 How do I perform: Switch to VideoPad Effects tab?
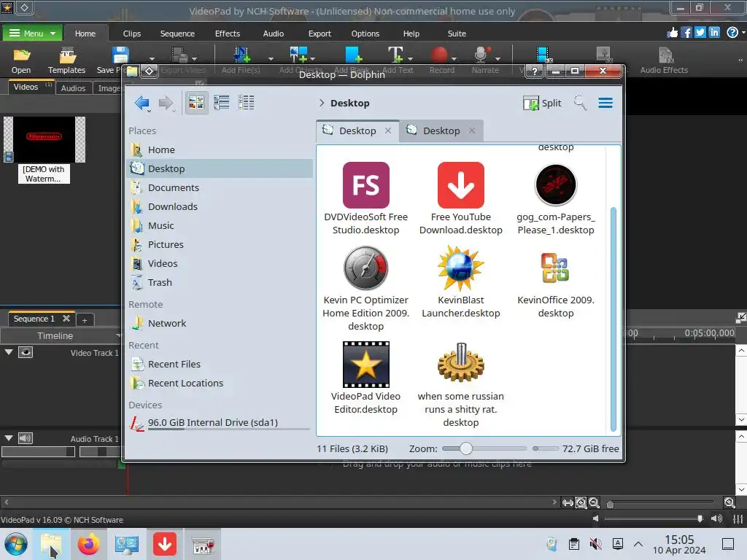[228, 34]
